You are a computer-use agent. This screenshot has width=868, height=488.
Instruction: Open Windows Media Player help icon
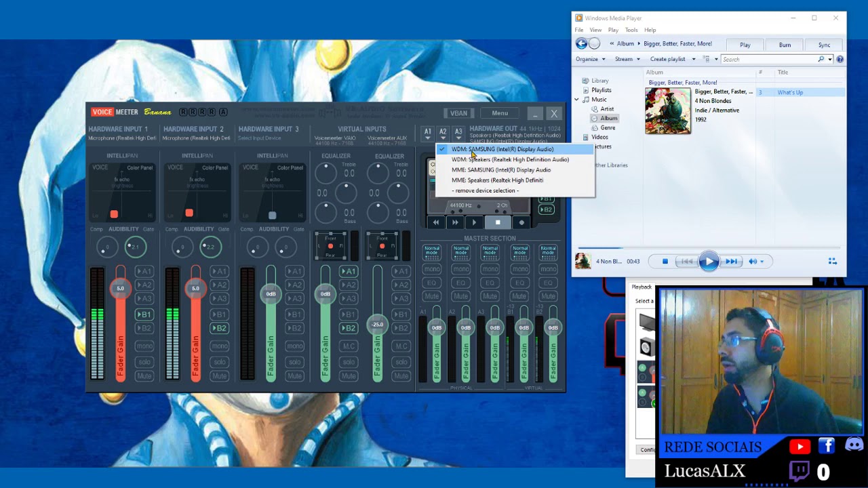point(840,59)
